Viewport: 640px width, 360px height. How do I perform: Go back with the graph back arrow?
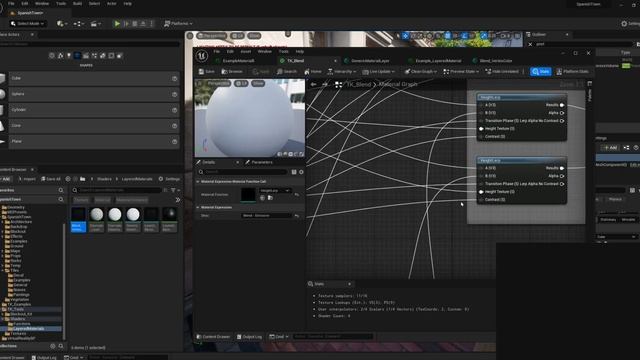coord(313,84)
